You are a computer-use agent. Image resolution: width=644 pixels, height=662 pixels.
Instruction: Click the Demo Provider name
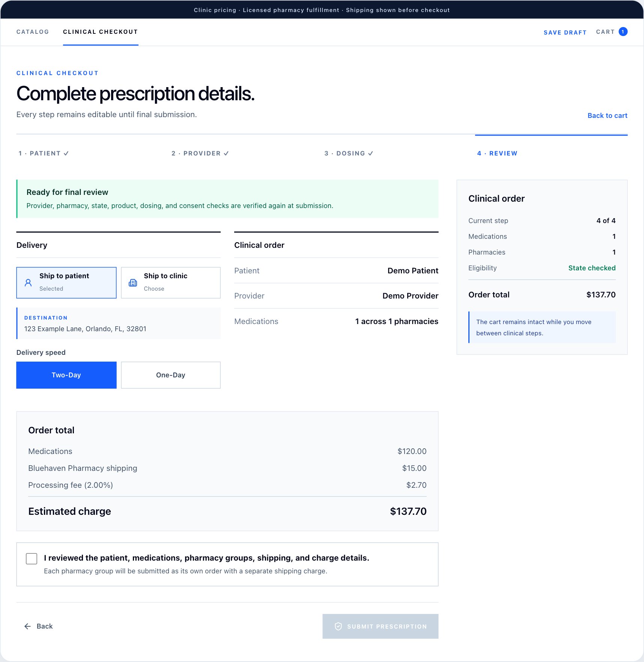pyautogui.click(x=410, y=296)
